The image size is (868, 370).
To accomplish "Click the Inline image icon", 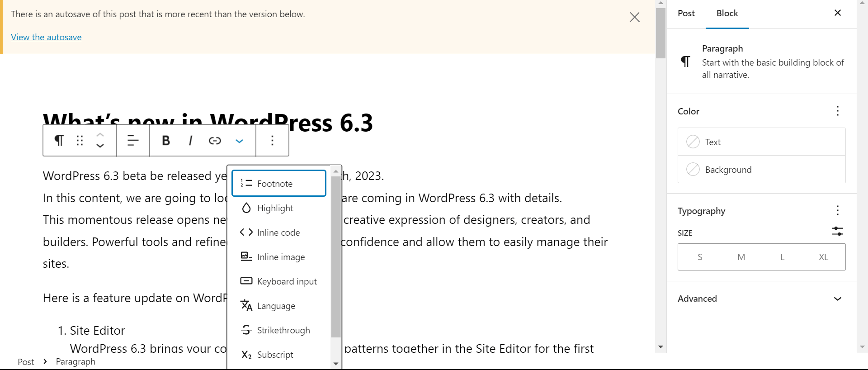I will (246, 256).
